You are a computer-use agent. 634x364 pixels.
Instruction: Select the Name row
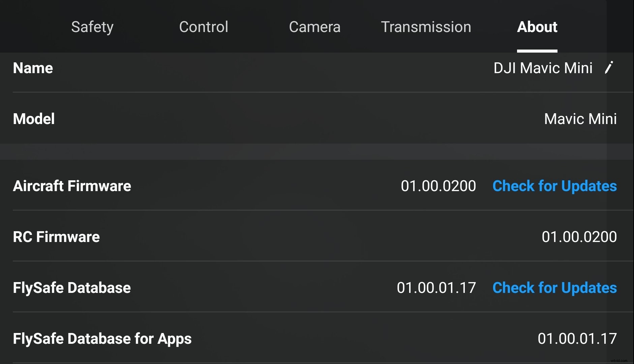tap(33, 68)
